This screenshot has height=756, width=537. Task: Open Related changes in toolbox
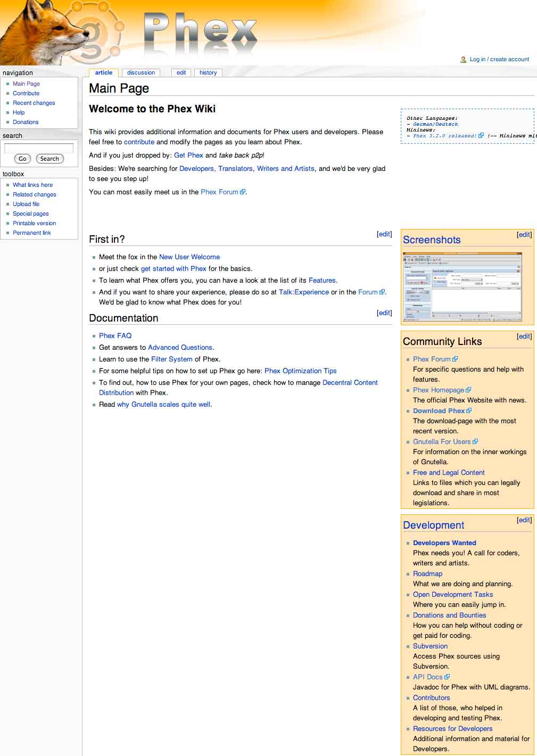(35, 194)
